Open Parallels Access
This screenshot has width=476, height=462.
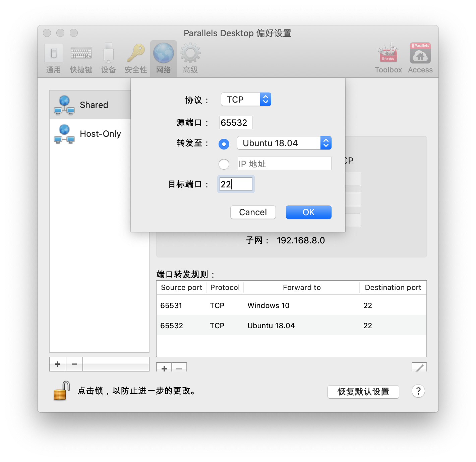point(420,58)
